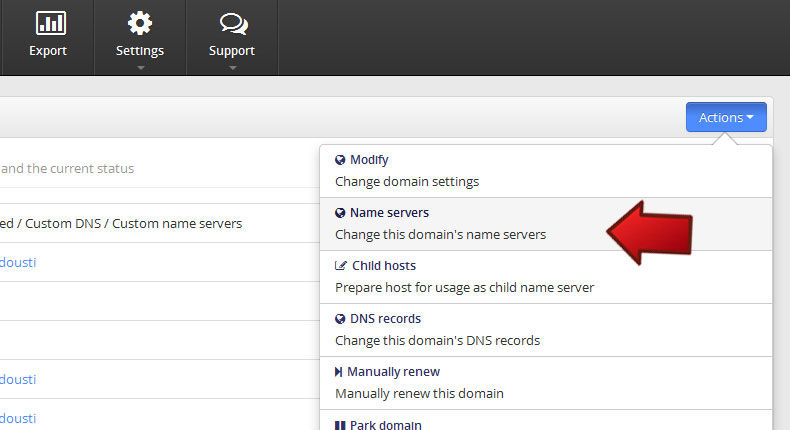
Task: Click the edit icon beside Child hosts
Action: coord(340,266)
